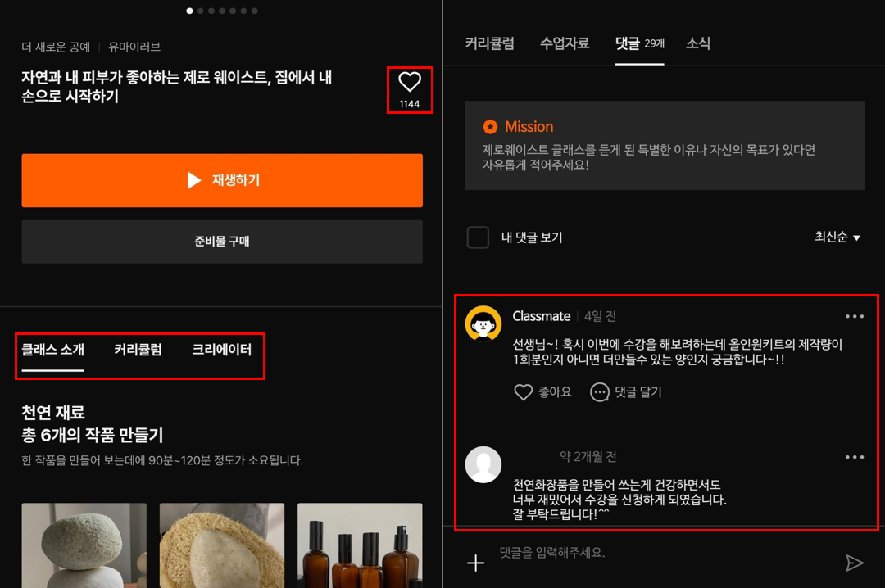
Task: Like the class using the heart icon
Action: (410, 82)
